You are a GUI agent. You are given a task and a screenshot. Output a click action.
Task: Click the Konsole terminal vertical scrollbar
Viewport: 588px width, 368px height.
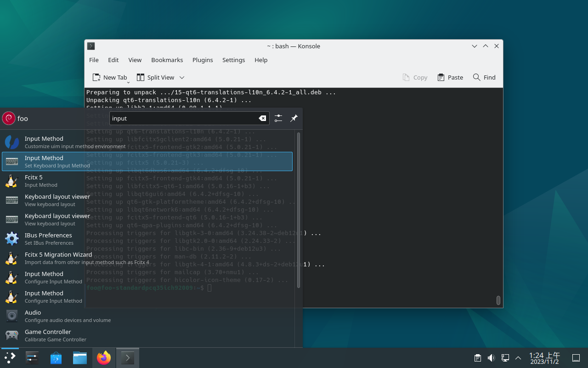pyautogui.click(x=498, y=300)
